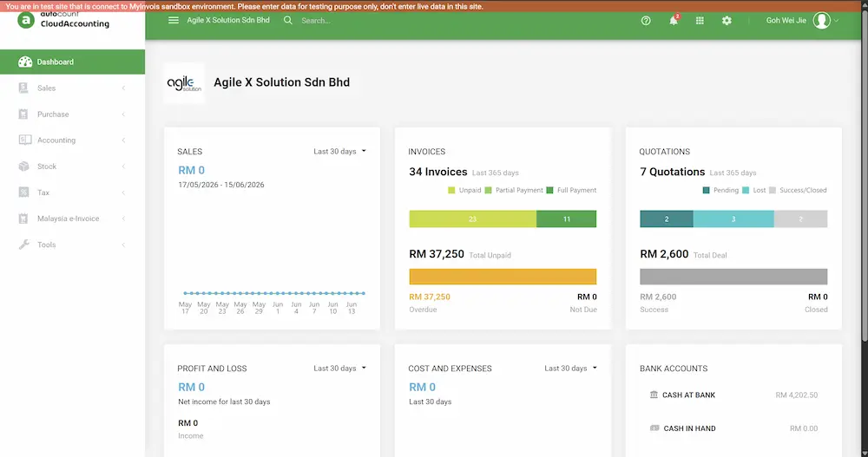
Task: Click the CASH IN HAND account
Action: tap(689, 428)
